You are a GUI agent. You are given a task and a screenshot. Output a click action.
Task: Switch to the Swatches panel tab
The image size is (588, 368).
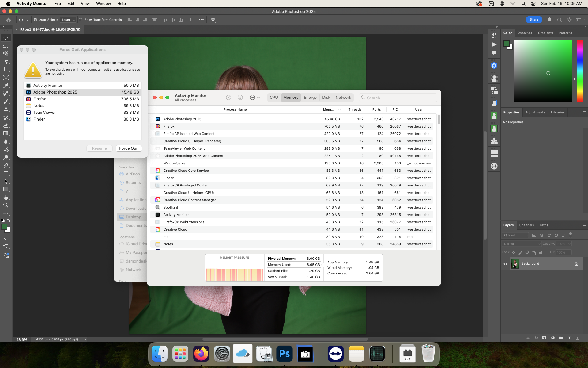pos(525,33)
